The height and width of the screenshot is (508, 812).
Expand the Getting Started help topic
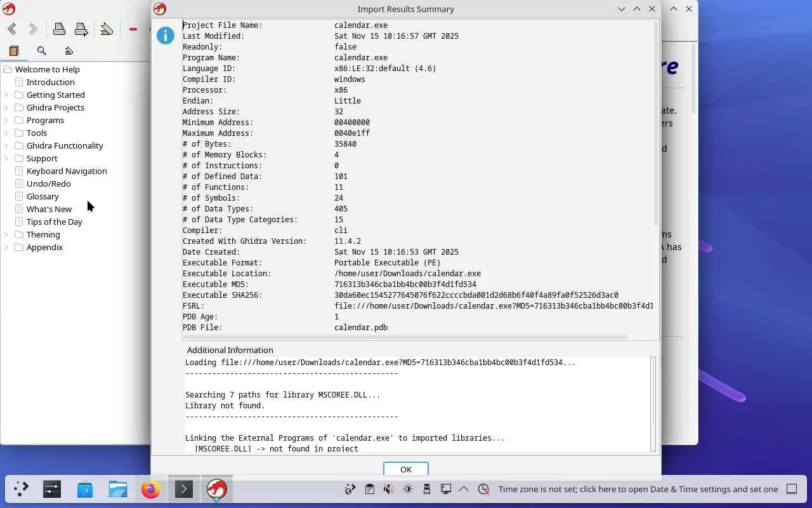click(x=6, y=95)
